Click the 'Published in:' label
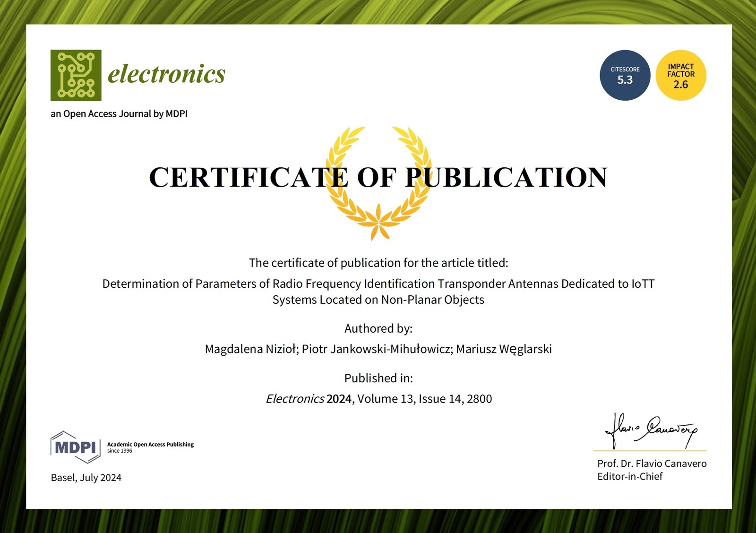Screen dimensions: 756x533 pyautogui.click(x=378, y=378)
